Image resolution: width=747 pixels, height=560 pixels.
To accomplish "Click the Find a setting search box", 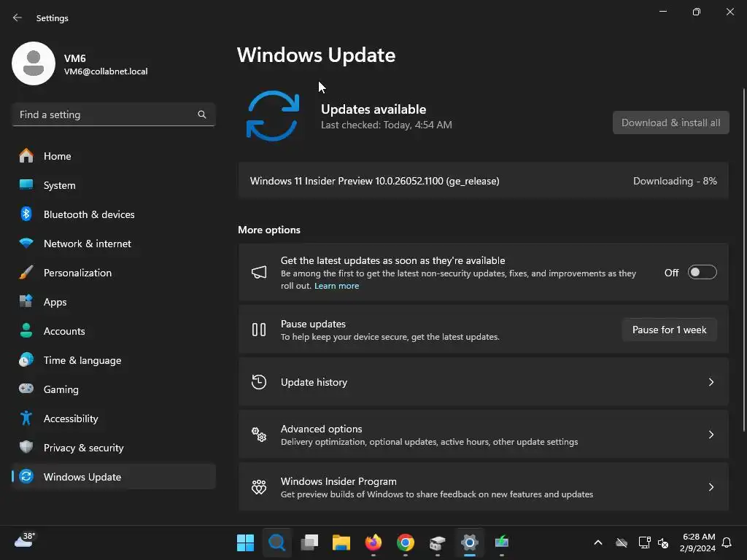I will coord(114,114).
